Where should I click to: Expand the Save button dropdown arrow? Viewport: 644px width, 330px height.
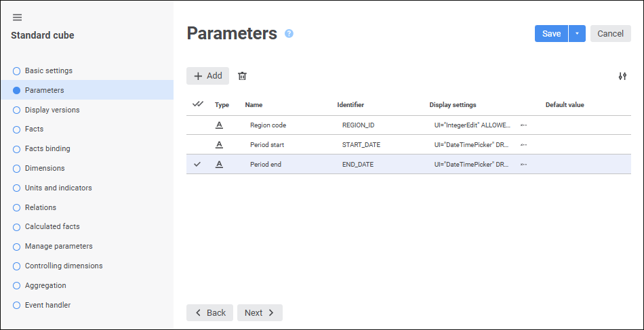coord(577,34)
